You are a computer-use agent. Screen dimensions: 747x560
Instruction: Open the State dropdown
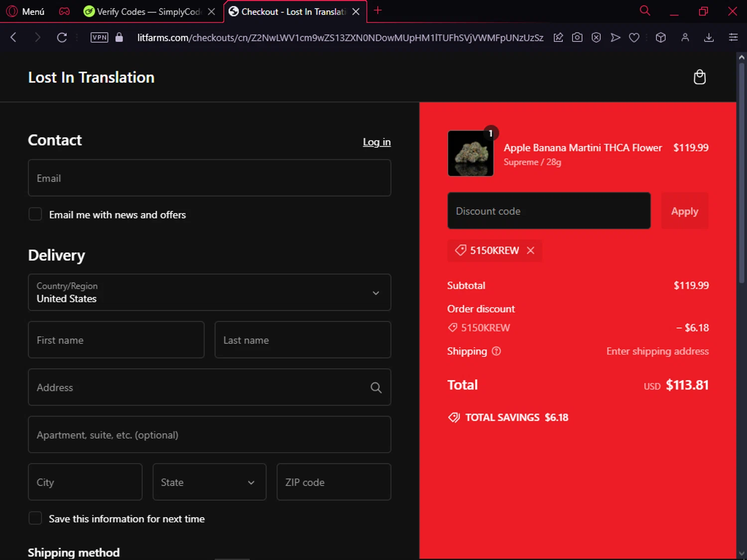209,482
